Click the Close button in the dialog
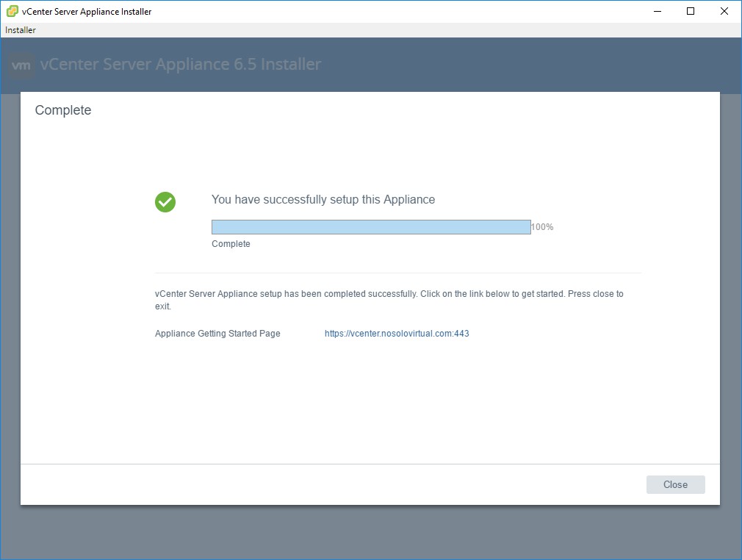The height and width of the screenshot is (560, 742). 675,484
